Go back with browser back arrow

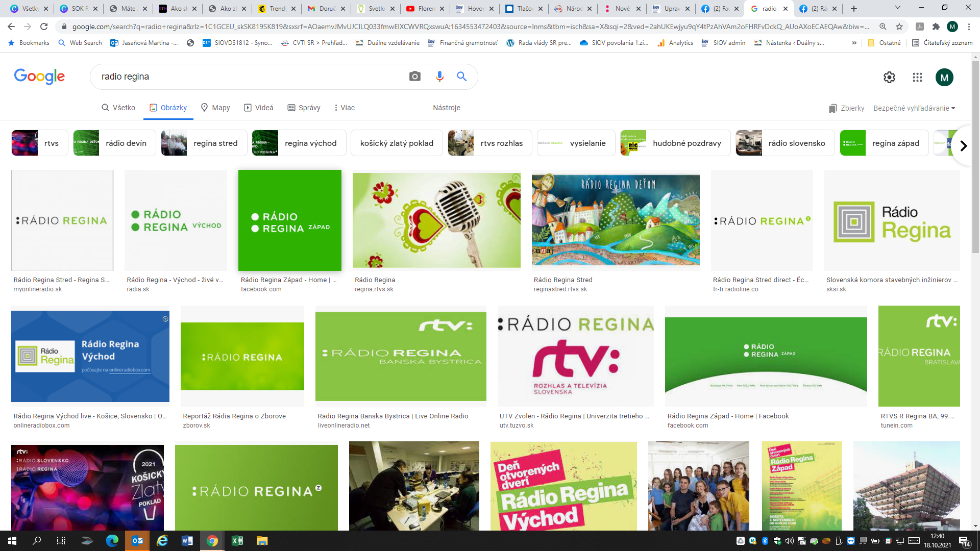(11, 27)
